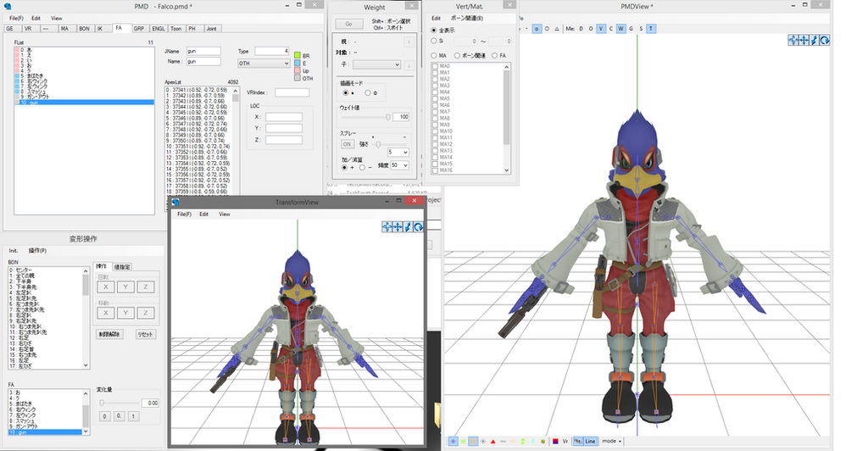Toggle the Line display button in PMDView

590,441
